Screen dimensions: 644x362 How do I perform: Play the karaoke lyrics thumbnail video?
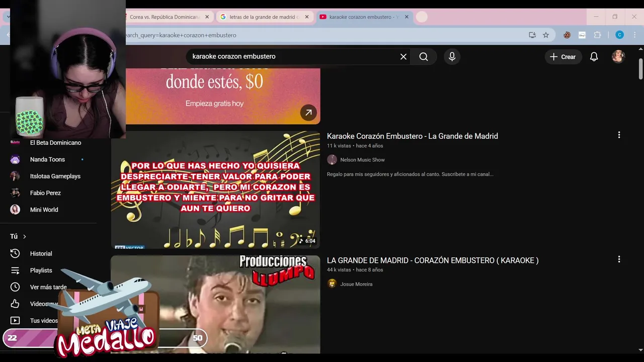pos(215,190)
